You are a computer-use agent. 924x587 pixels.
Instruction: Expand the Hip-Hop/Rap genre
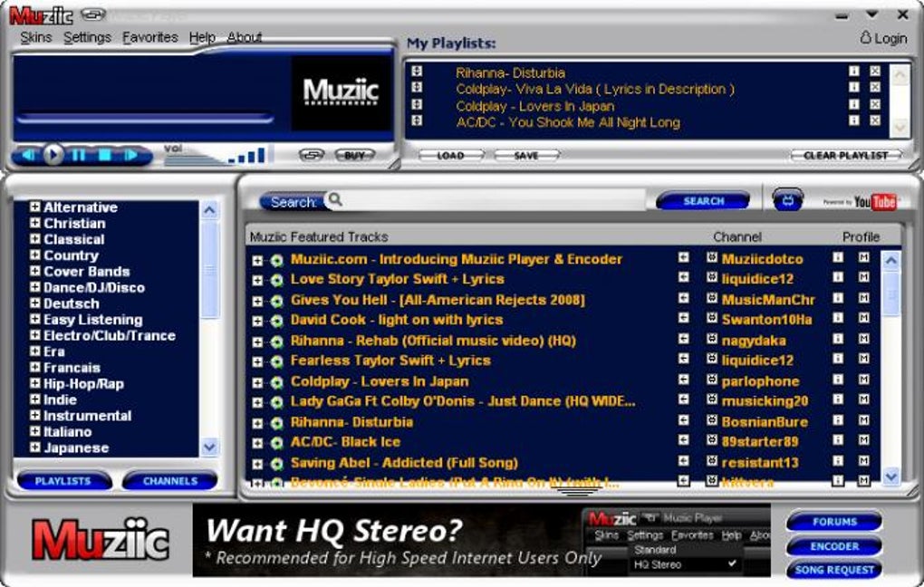point(35,383)
